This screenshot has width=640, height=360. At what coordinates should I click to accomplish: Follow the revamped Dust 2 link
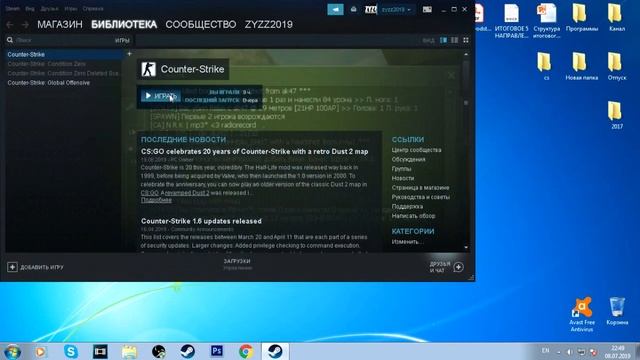pos(187,193)
